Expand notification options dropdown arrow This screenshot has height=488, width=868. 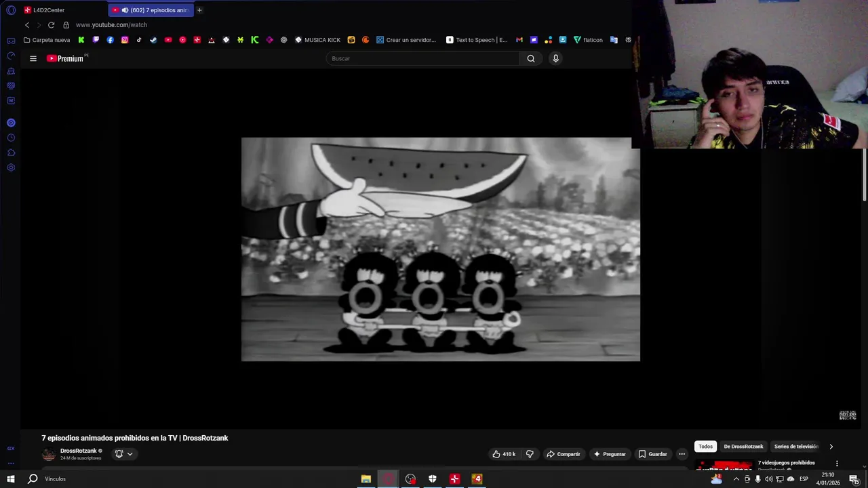tap(130, 454)
